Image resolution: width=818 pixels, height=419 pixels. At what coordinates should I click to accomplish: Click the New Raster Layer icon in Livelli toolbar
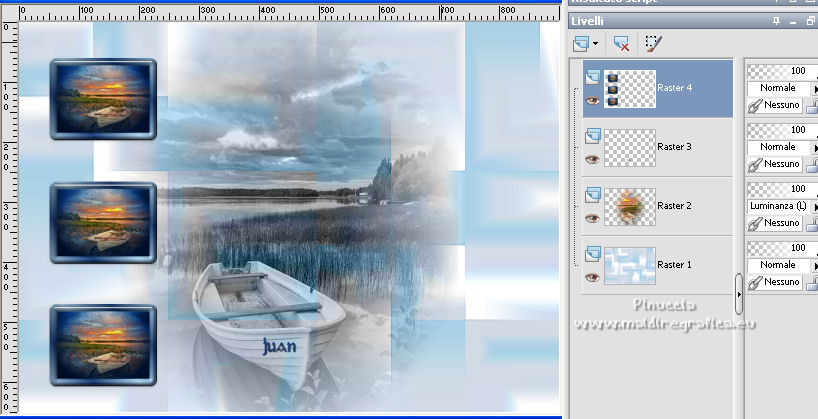[x=581, y=43]
